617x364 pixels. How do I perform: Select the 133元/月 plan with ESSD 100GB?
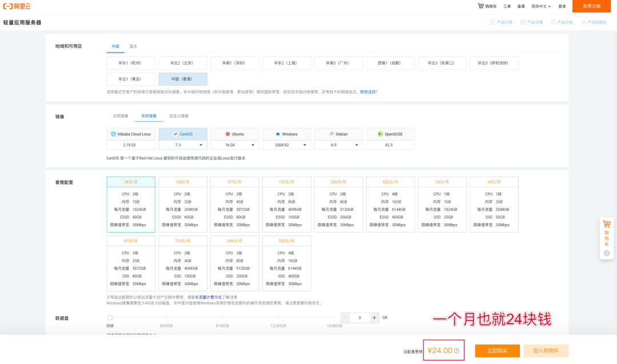pos(286,204)
